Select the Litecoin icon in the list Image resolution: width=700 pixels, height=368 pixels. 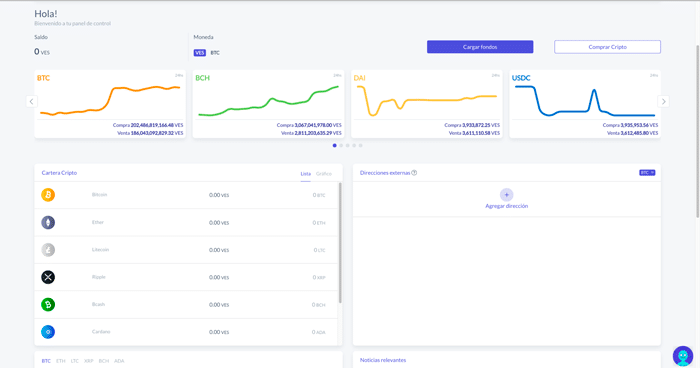point(48,250)
